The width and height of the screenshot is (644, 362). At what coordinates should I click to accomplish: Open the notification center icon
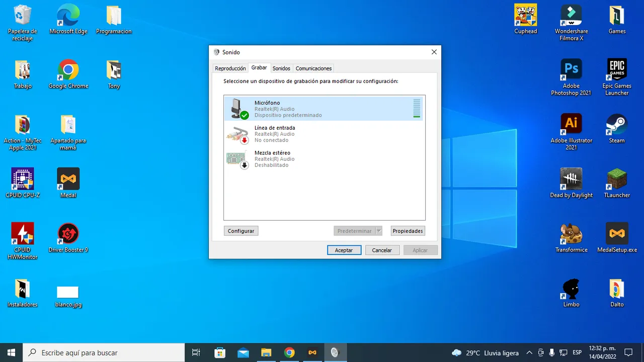628,352
